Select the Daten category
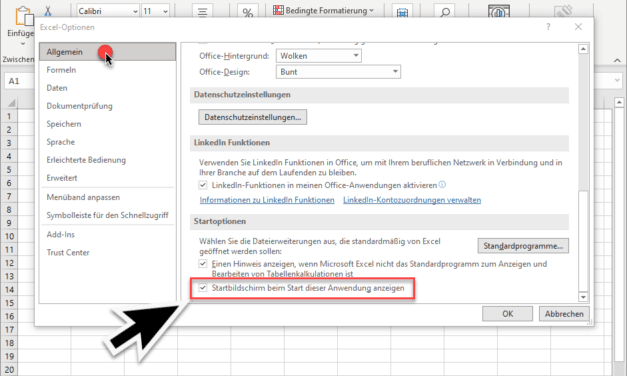Screen dimensions: 627x376 [x=107, y=88]
